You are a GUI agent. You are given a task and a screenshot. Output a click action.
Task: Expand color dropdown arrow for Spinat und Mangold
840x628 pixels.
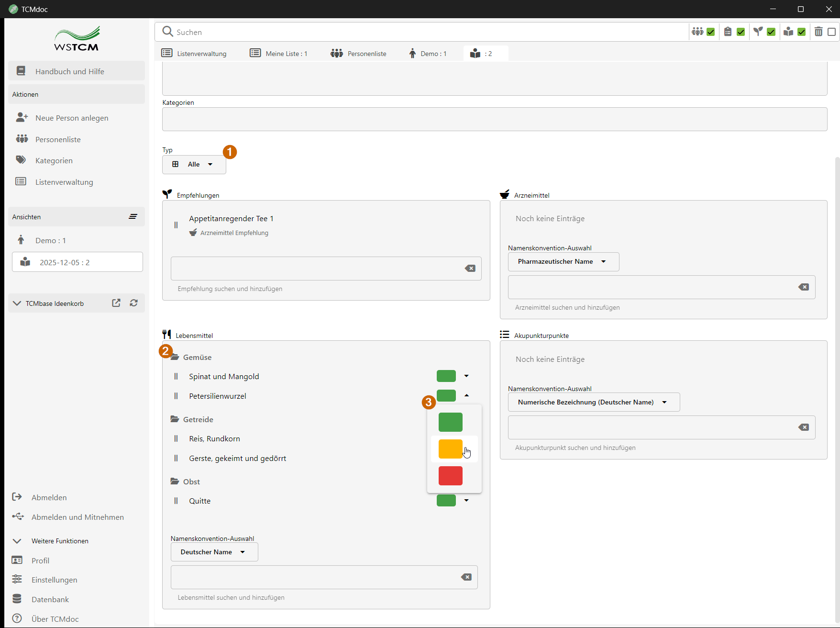click(x=466, y=376)
